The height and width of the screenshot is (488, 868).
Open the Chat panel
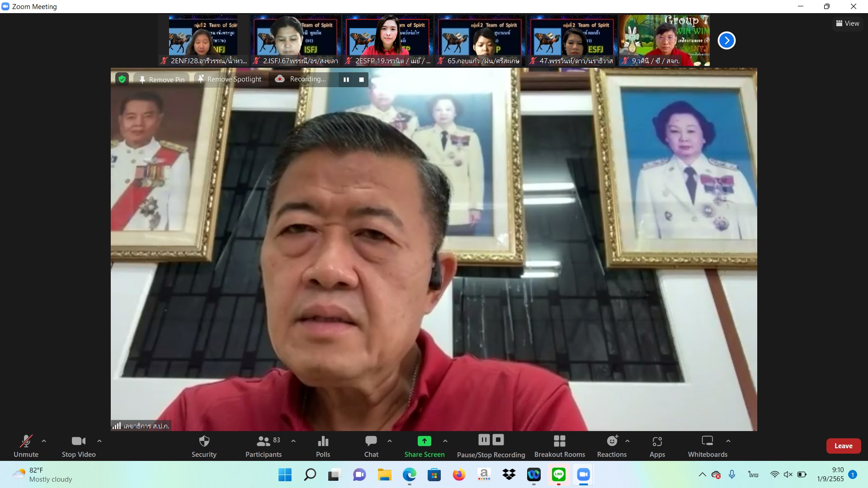[x=371, y=446]
